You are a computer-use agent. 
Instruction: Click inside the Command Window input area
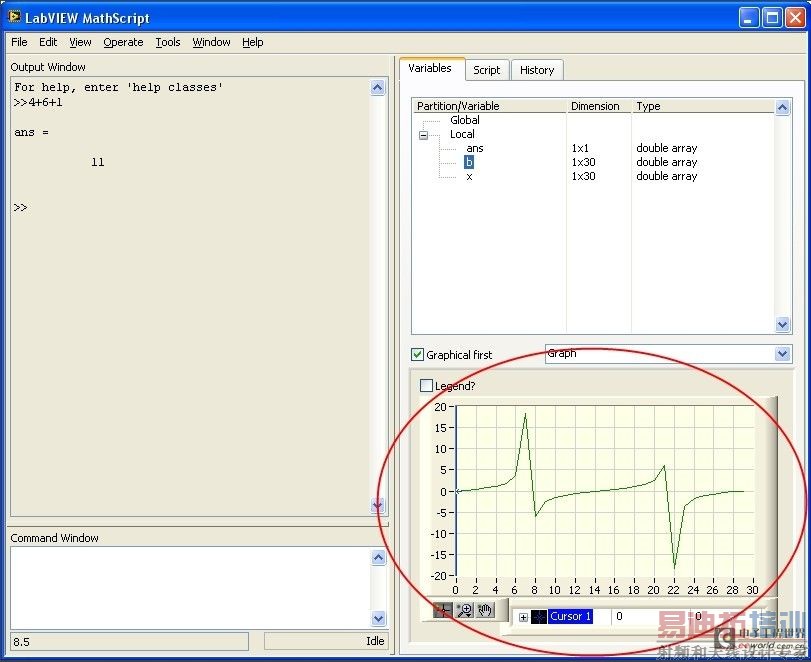190,588
